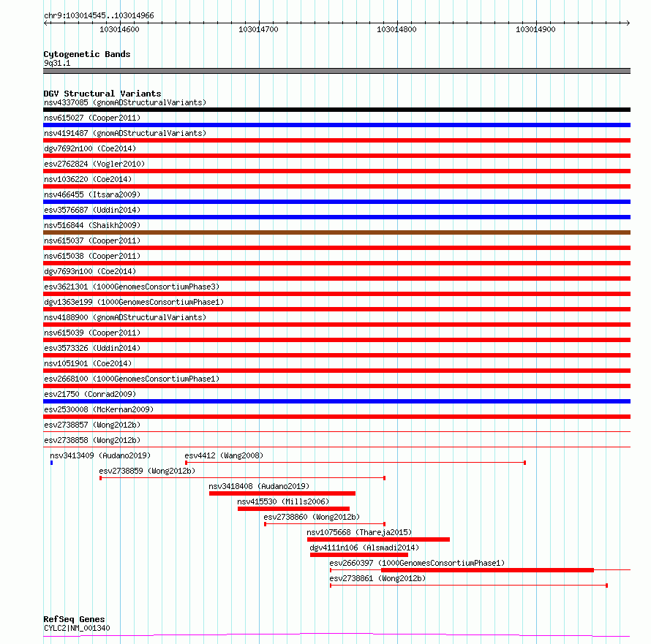Click the DGV Structural Variants track title

pos(102,94)
